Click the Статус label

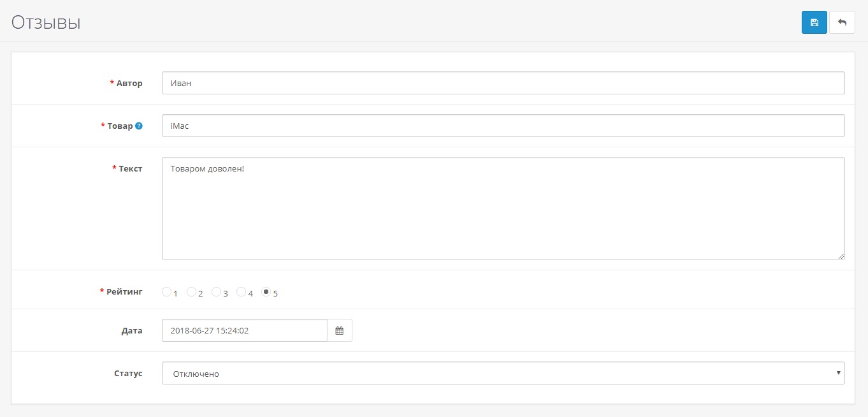click(x=128, y=374)
